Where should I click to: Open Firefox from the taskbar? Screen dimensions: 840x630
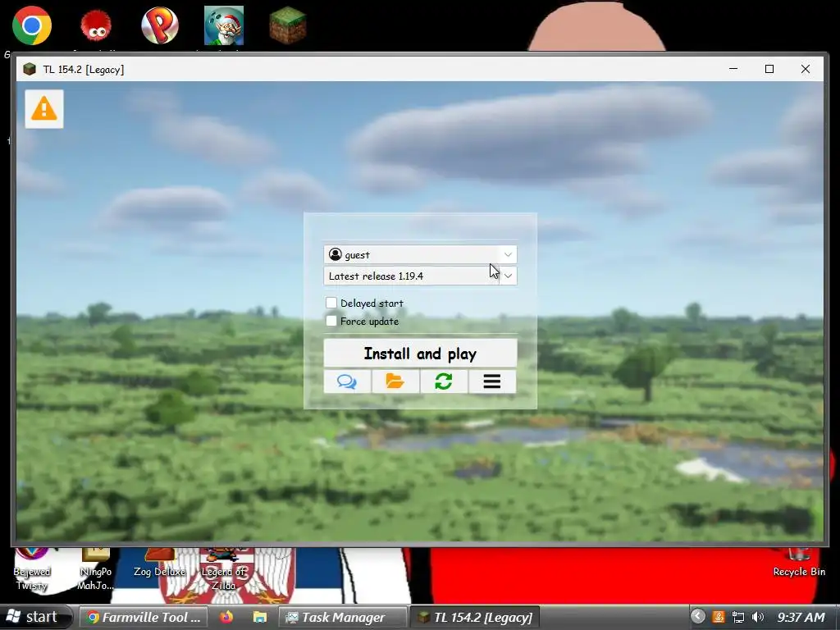pos(226,617)
